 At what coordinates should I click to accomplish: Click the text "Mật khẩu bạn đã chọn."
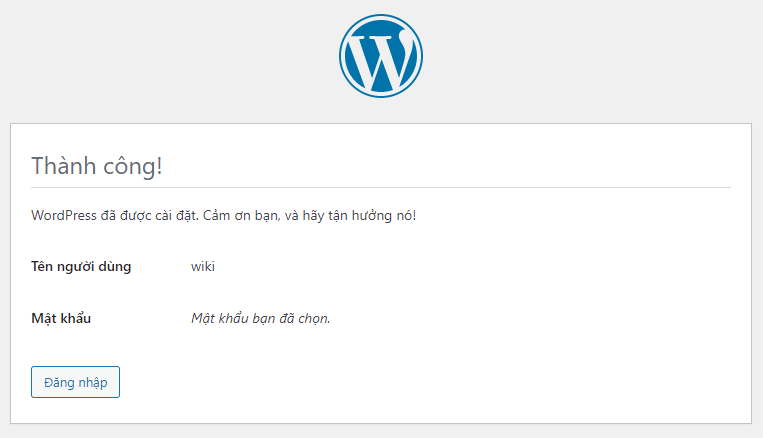(261, 318)
